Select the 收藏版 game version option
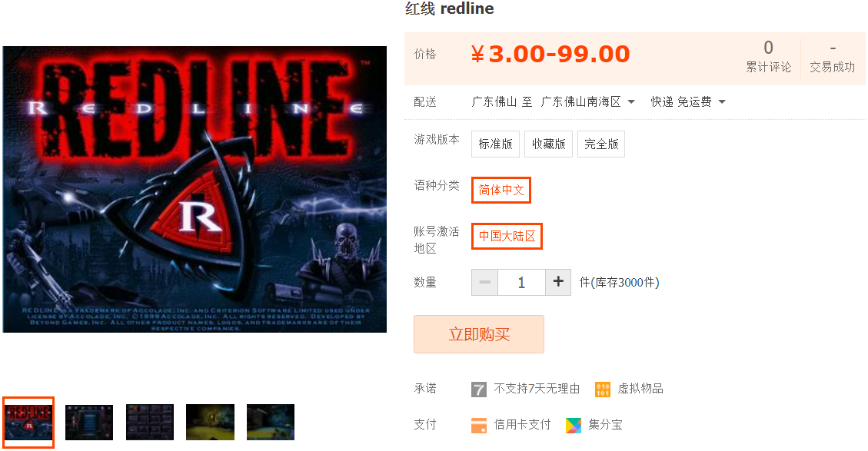Screen dimensions: 868x451 pyautogui.click(x=549, y=144)
